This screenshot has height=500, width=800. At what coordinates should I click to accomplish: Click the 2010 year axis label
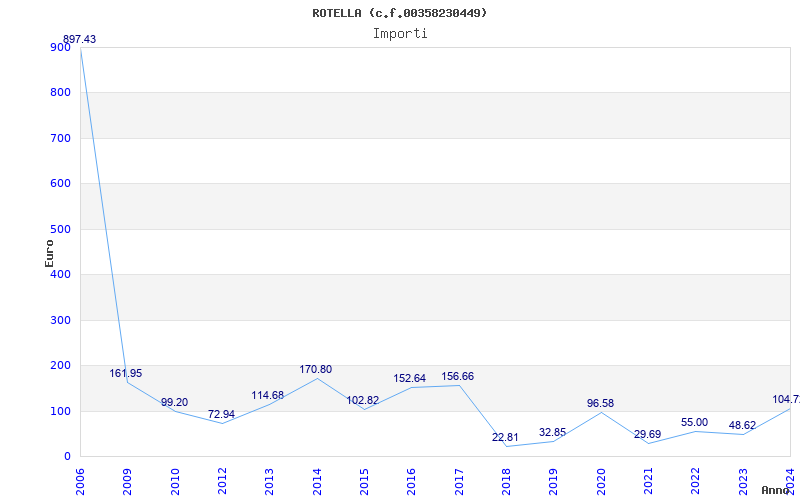tap(175, 481)
